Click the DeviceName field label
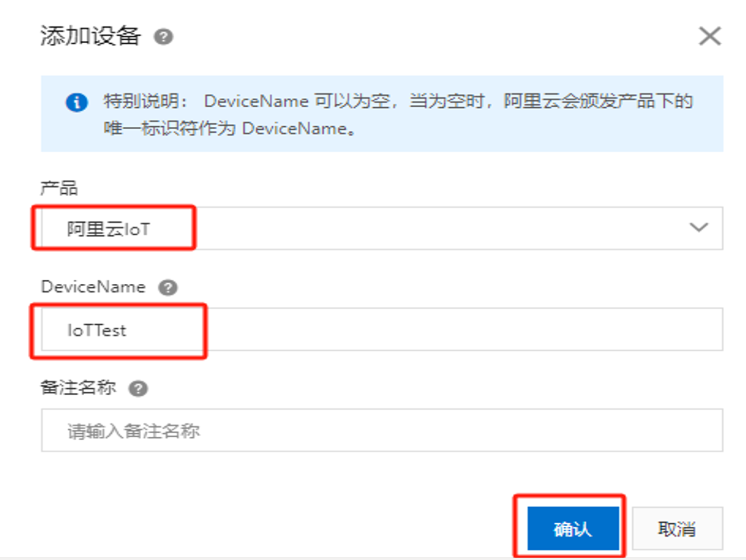746x560 pixels. point(93,287)
